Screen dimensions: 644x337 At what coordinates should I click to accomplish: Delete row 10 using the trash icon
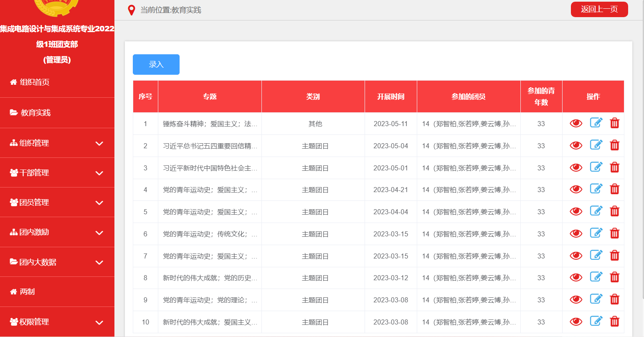(614, 322)
